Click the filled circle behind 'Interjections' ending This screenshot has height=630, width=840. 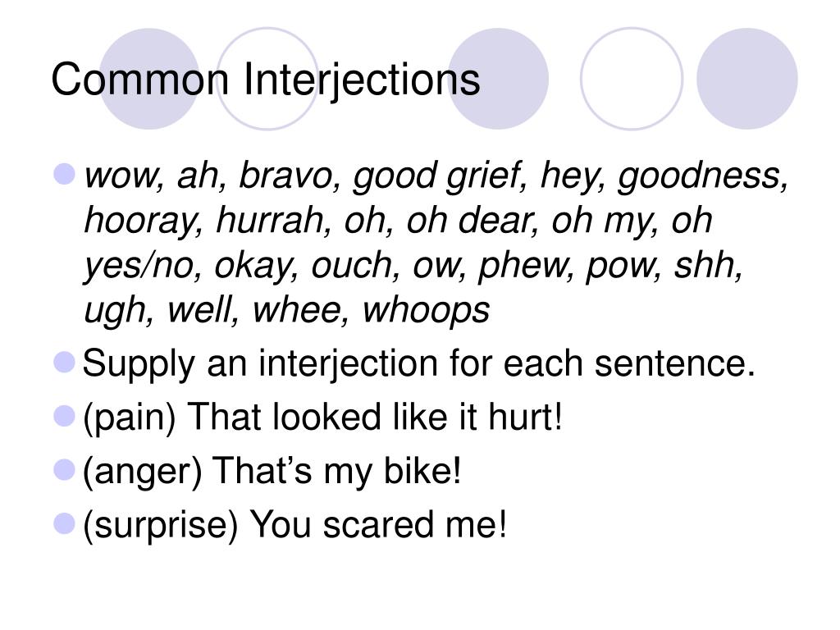(498, 79)
